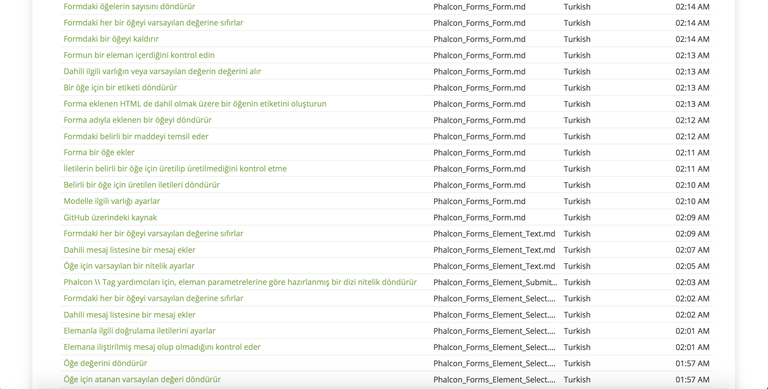This screenshot has width=768, height=389.
Task: Click the 02:11 AM time beside "Forma bir öğe ekler"
Action: tap(692, 152)
